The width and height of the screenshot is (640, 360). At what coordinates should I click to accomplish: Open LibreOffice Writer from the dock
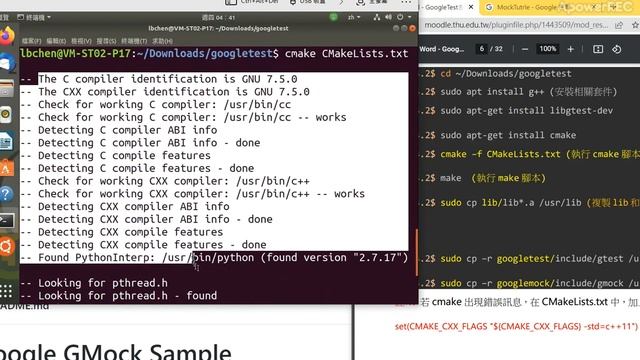(6, 142)
